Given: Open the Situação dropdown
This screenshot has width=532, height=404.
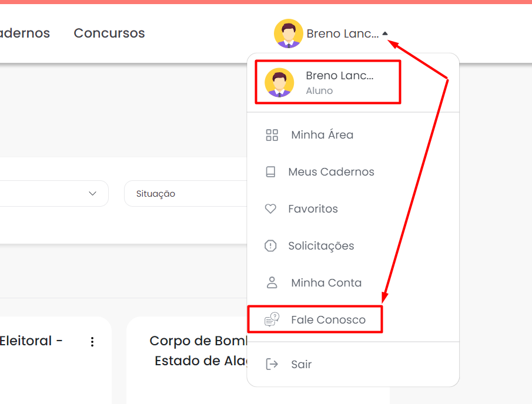Looking at the screenshot, I should click(185, 194).
